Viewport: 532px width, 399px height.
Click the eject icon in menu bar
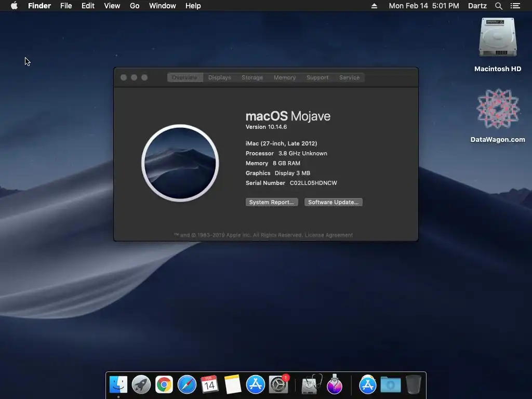(374, 6)
